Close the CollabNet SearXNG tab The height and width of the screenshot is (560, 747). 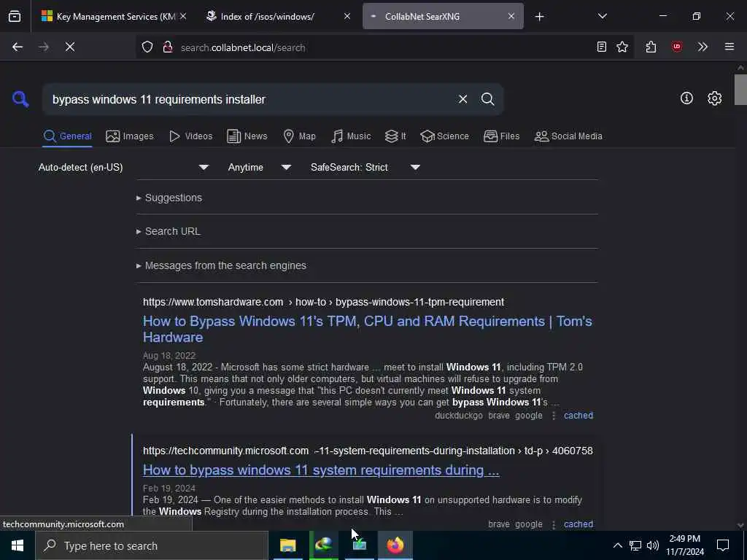[x=511, y=16]
